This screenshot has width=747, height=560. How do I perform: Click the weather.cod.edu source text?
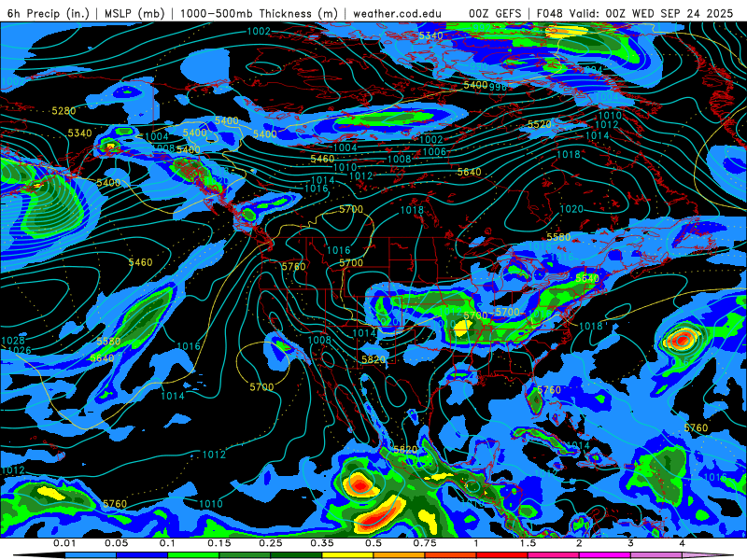click(397, 13)
